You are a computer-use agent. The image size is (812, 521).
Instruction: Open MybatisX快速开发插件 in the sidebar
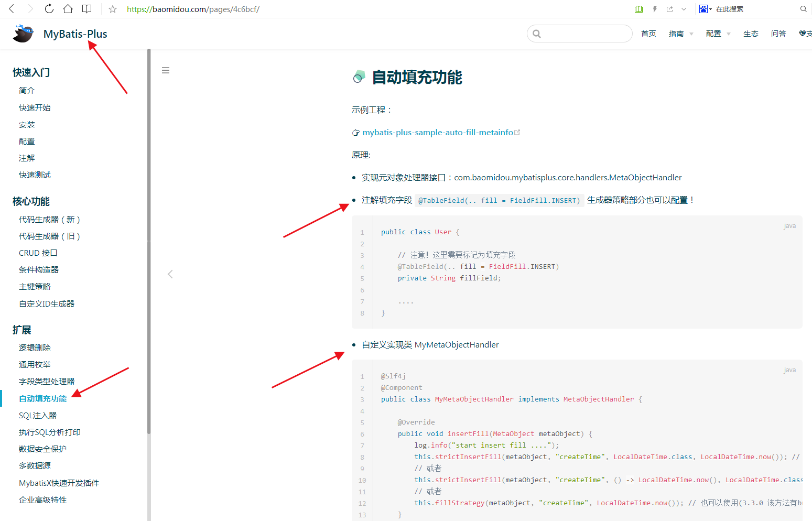coord(59,483)
